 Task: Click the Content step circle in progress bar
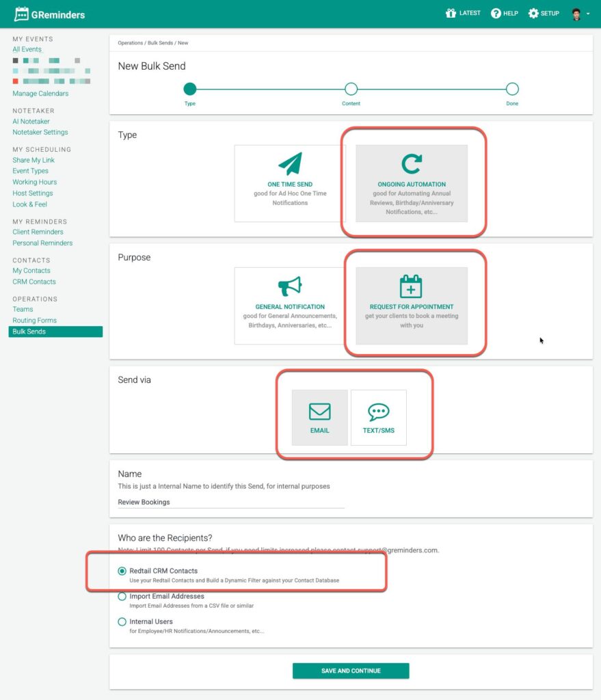(x=351, y=89)
